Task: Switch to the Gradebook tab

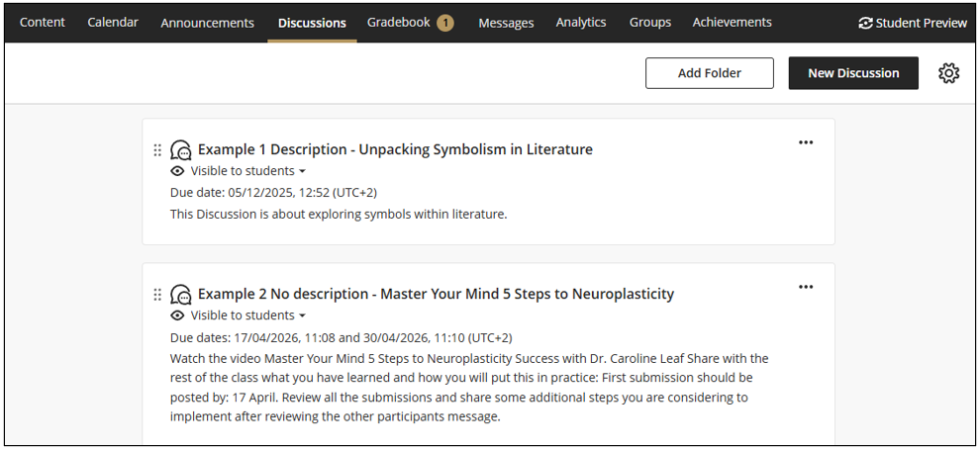Action: click(399, 23)
